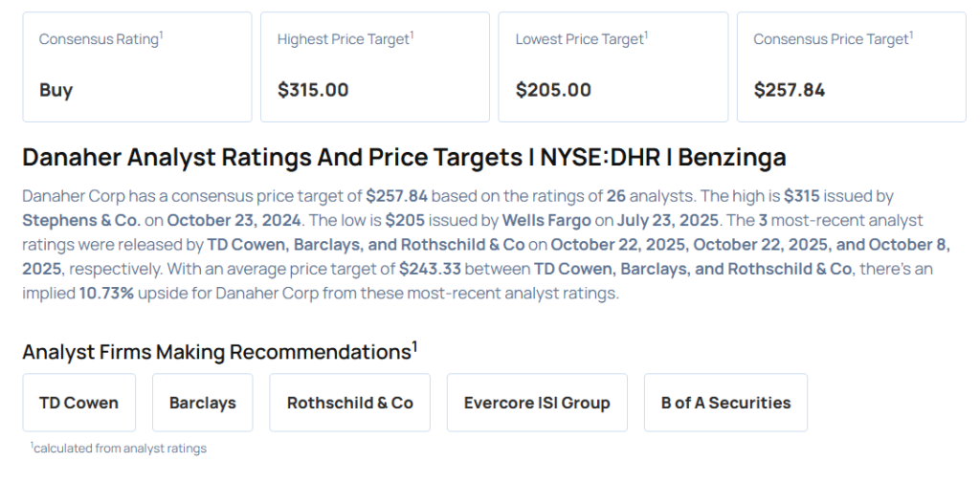Screen dimensions: 980x484
Task: Click the bold $205 low target in paragraph
Action: pyautogui.click(x=403, y=221)
